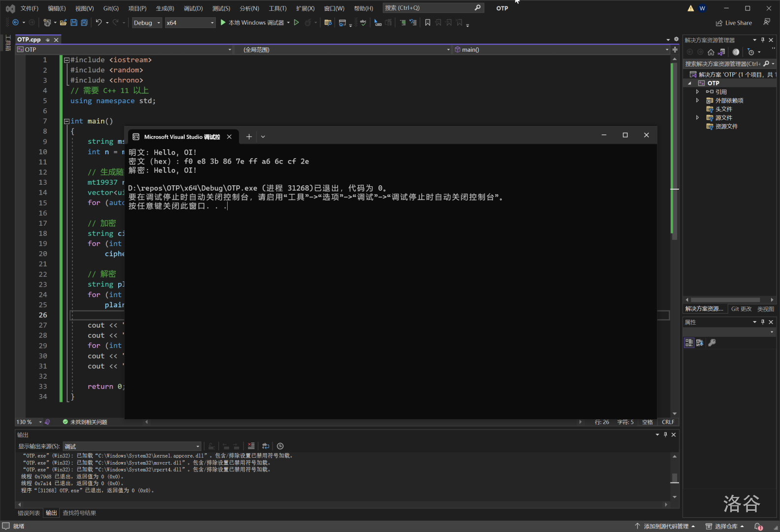Toggle auto-hide pin on the Solution Explorer panel
The width and height of the screenshot is (780, 532).
[763, 40]
